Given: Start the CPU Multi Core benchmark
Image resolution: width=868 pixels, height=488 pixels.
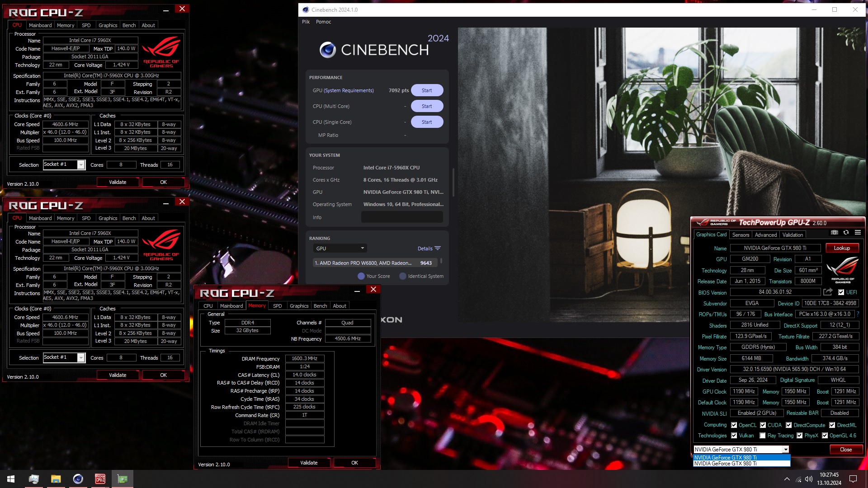Looking at the screenshot, I should pyautogui.click(x=427, y=106).
